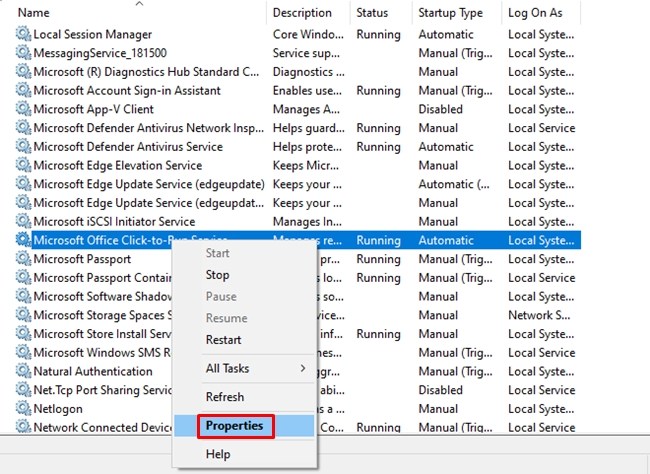650x474 pixels.
Task: Click the grayed-out Resume menu entry
Action: pos(244,318)
